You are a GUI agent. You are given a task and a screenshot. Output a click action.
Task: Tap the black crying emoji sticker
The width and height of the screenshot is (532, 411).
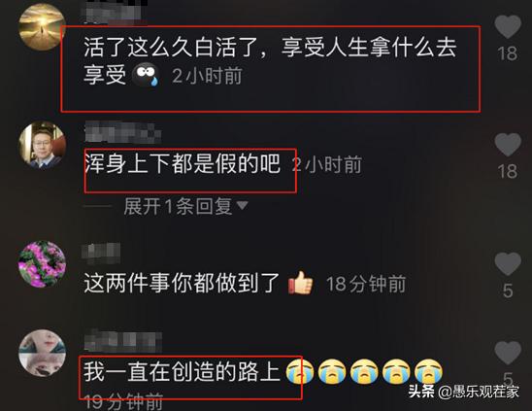coord(146,75)
